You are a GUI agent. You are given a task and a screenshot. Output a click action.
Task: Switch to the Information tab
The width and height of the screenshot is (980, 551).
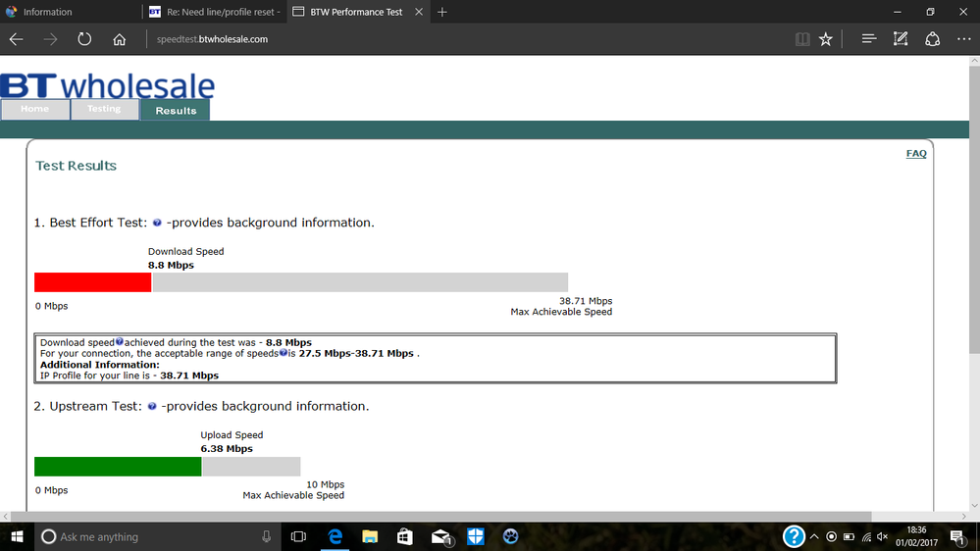click(x=71, y=12)
